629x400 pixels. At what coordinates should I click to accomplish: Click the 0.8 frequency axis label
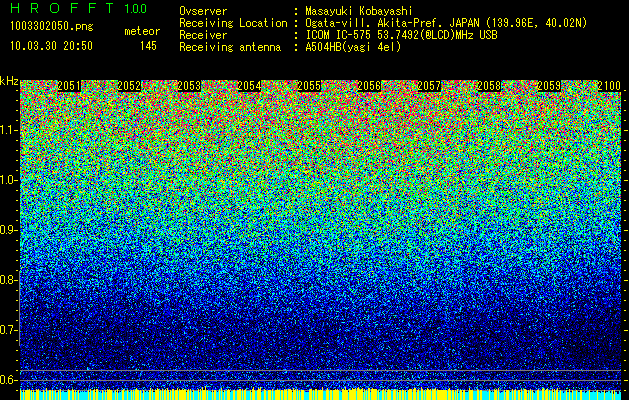click(x=9, y=280)
